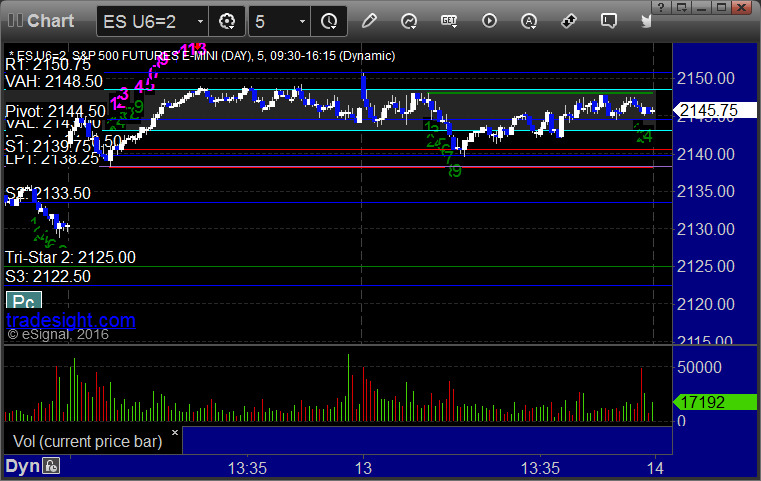Screen dimensions: 761x481
Task: Click the help question mark button
Action: [x=661, y=7]
